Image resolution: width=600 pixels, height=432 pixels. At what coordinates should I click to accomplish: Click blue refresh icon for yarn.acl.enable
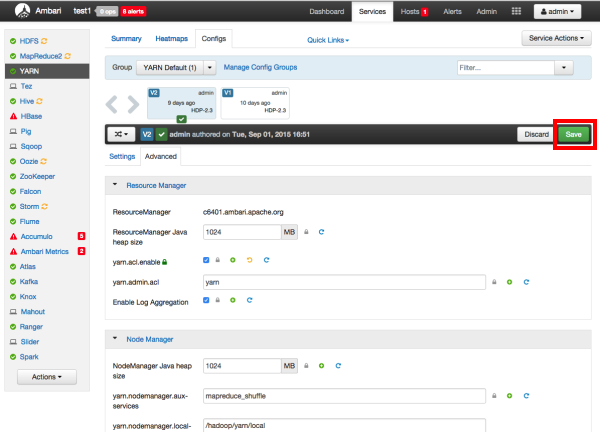[x=266, y=260]
